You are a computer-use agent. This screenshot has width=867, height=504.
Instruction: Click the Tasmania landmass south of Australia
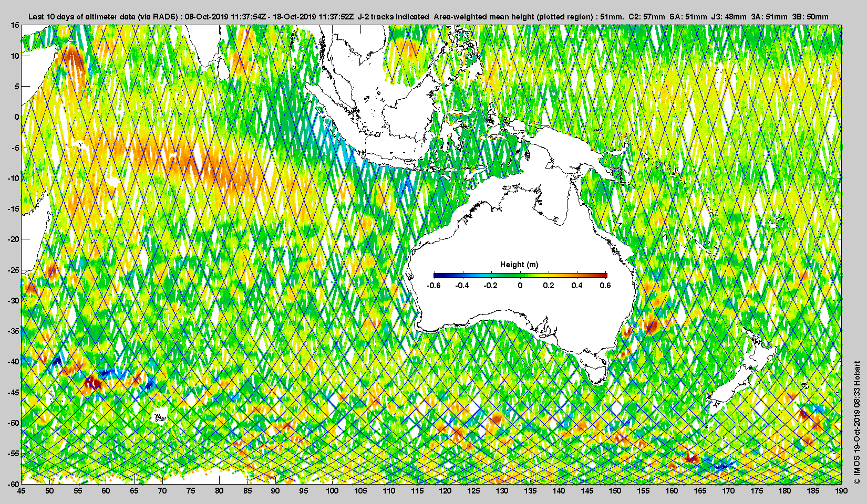pyautogui.click(x=596, y=374)
